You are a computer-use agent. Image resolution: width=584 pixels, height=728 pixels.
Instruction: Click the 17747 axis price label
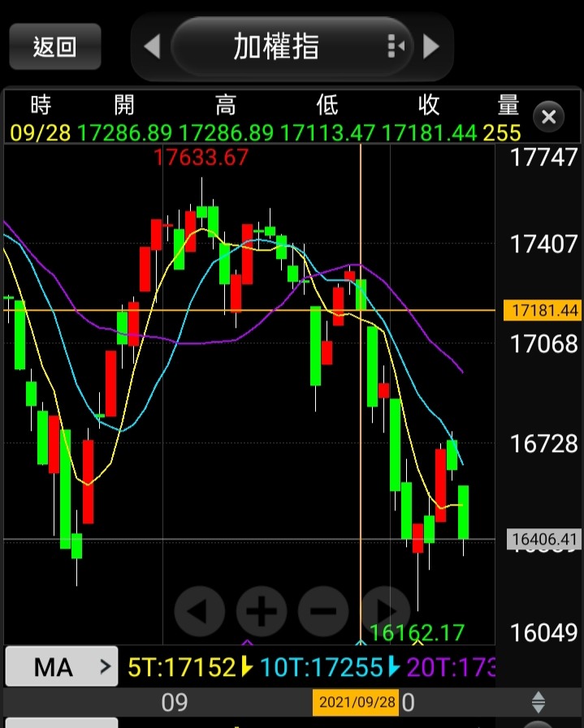pos(543,157)
